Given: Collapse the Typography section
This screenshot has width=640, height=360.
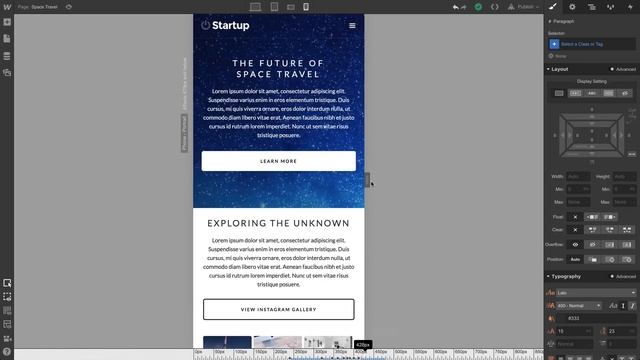Looking at the screenshot, I should (563, 276).
